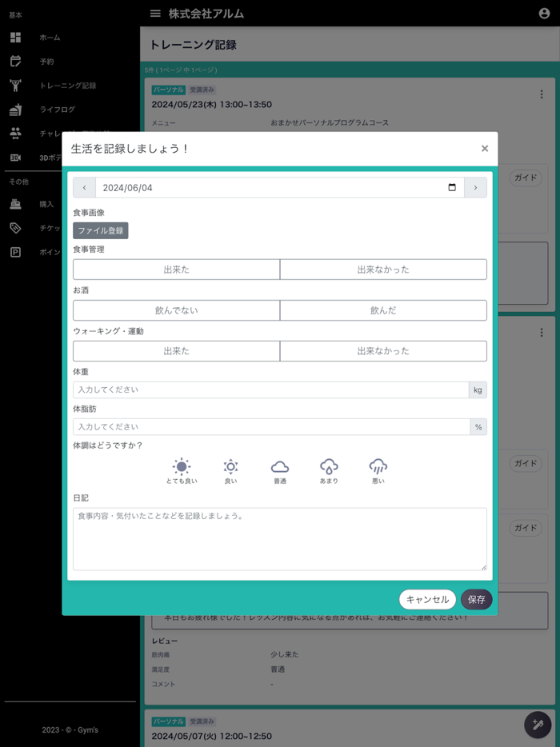Image resolution: width=560 pixels, height=747 pixels.
Task: Set ウォーキング・運動 to 出来なかった
Action: 383,351
